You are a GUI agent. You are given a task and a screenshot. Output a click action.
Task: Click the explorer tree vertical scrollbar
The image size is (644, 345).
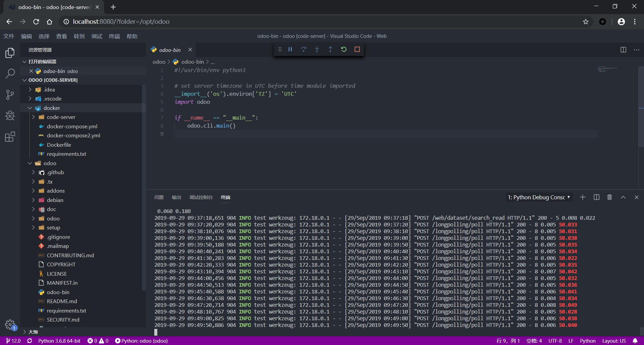coord(144,188)
